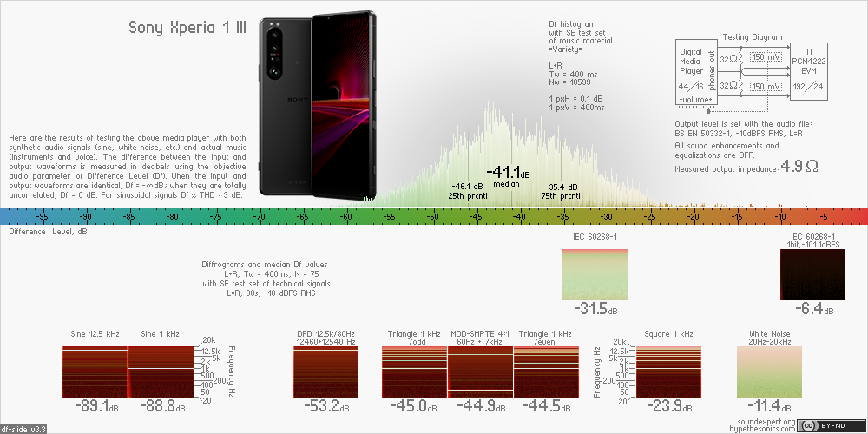The height and width of the screenshot is (434, 868).
Task: Click the upper 150 mV label in diagram
Action: (x=766, y=57)
